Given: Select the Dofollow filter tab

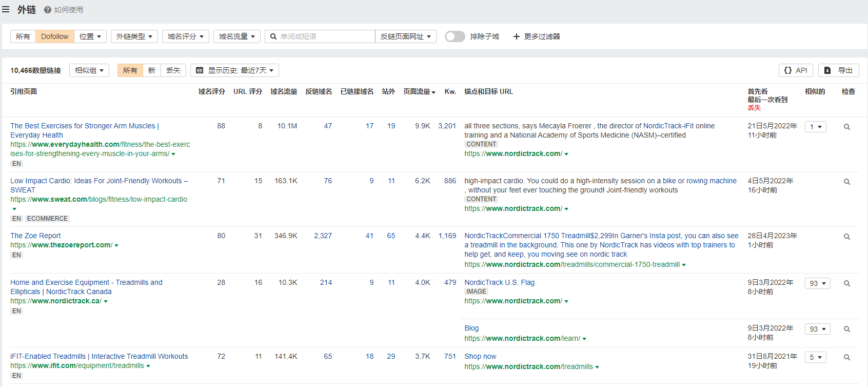Looking at the screenshot, I should tap(55, 36).
